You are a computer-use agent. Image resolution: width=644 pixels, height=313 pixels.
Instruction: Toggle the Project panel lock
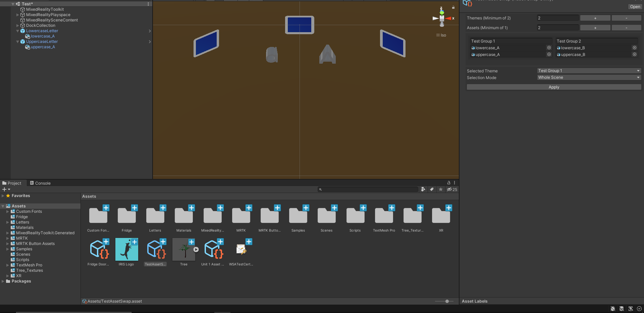449,183
